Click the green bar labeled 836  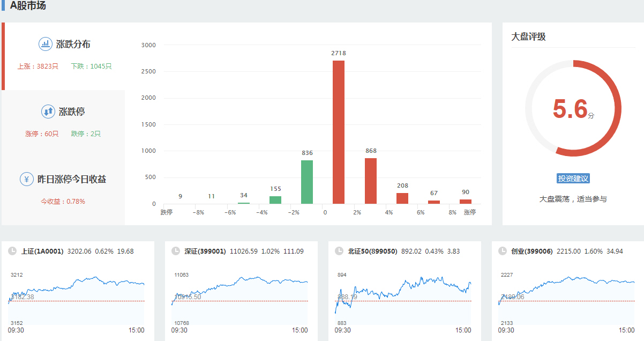pos(307,182)
